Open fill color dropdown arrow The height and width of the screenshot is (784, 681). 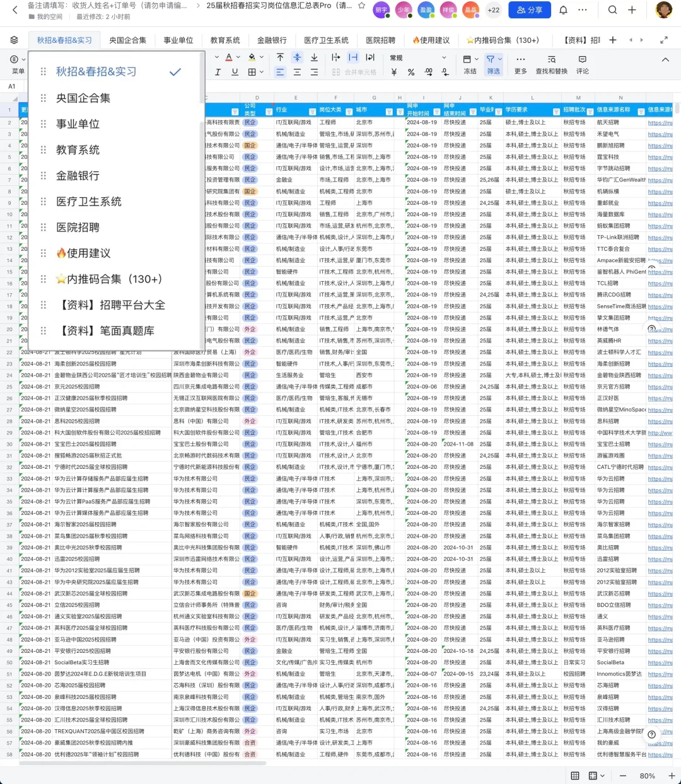pyautogui.click(x=262, y=57)
